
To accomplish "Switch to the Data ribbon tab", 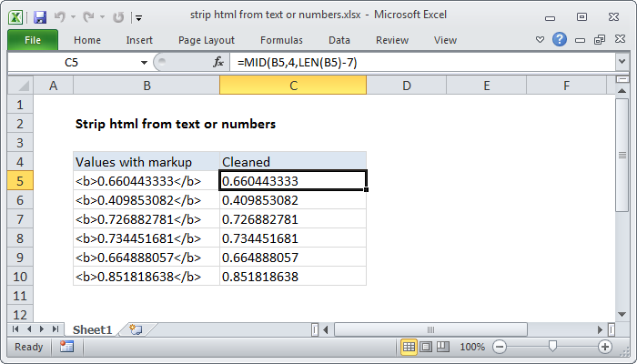I will tap(339, 40).
